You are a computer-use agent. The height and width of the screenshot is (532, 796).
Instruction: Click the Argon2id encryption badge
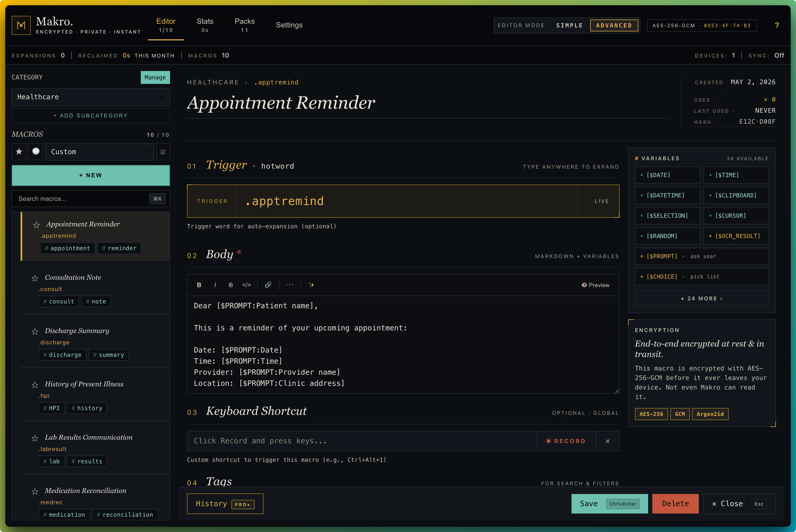[x=710, y=414]
